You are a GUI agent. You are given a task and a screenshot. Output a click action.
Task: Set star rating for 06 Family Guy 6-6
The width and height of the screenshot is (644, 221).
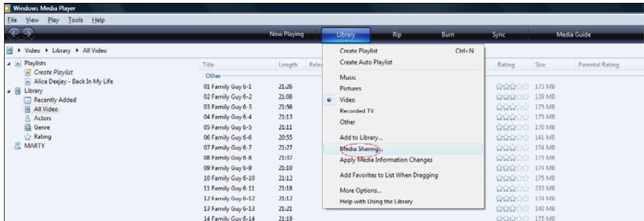[512, 138]
